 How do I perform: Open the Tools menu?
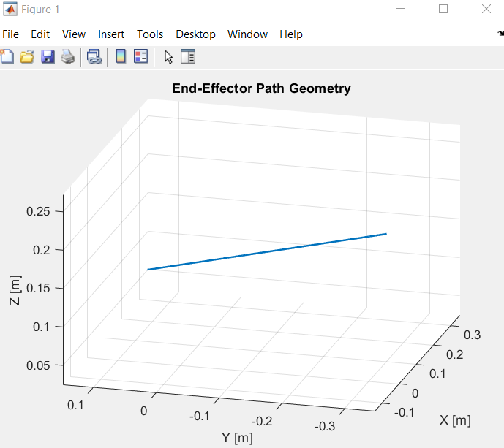(x=150, y=34)
